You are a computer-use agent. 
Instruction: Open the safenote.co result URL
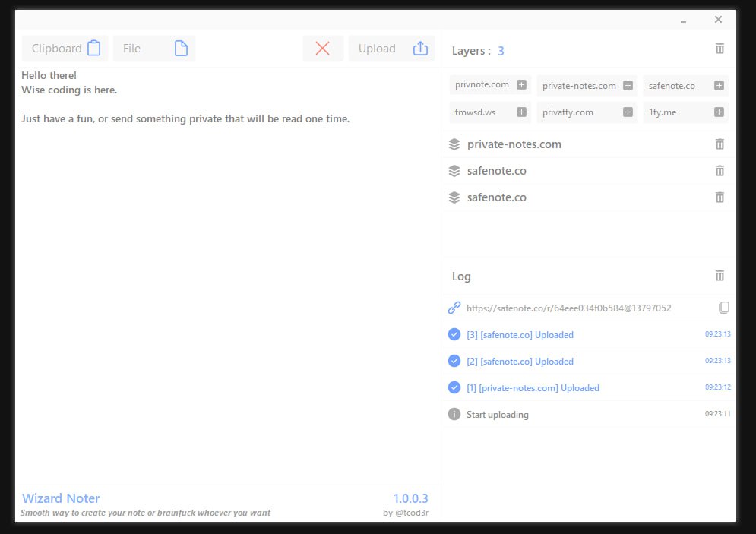(568, 308)
